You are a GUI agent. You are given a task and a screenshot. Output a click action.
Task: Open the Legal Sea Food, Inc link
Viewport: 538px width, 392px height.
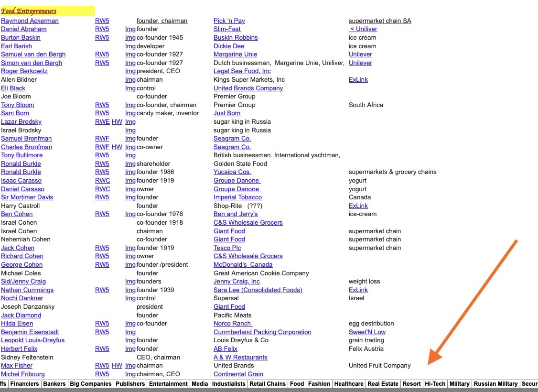pos(242,71)
